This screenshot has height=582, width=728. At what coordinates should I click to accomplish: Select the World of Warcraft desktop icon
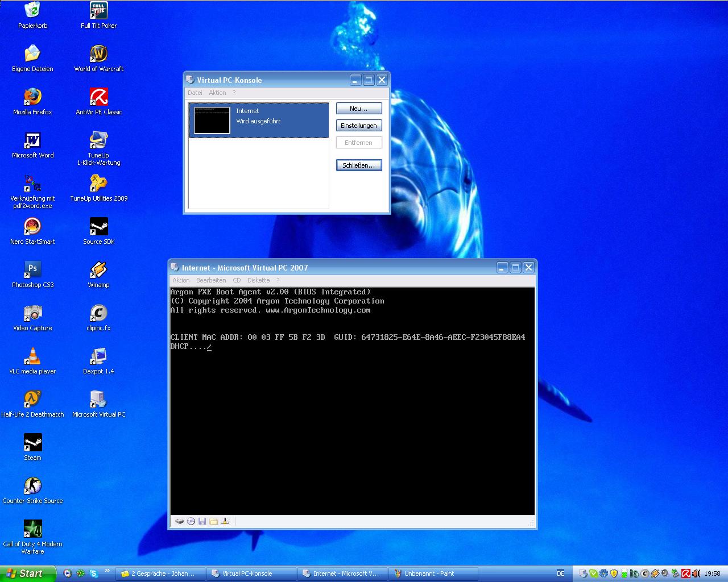pos(98,59)
